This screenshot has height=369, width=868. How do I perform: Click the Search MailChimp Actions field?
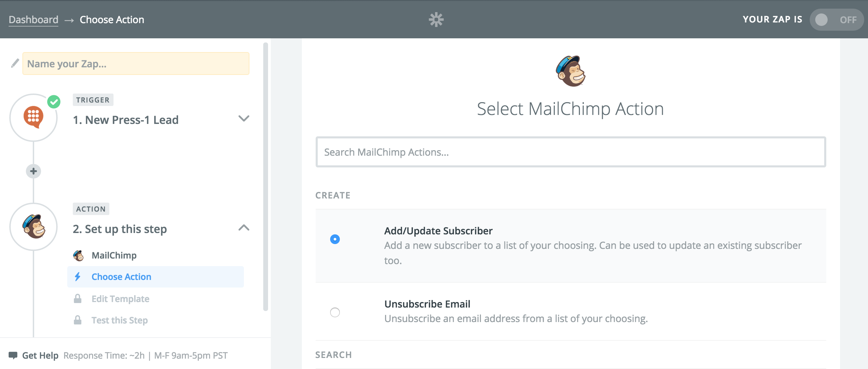click(571, 152)
